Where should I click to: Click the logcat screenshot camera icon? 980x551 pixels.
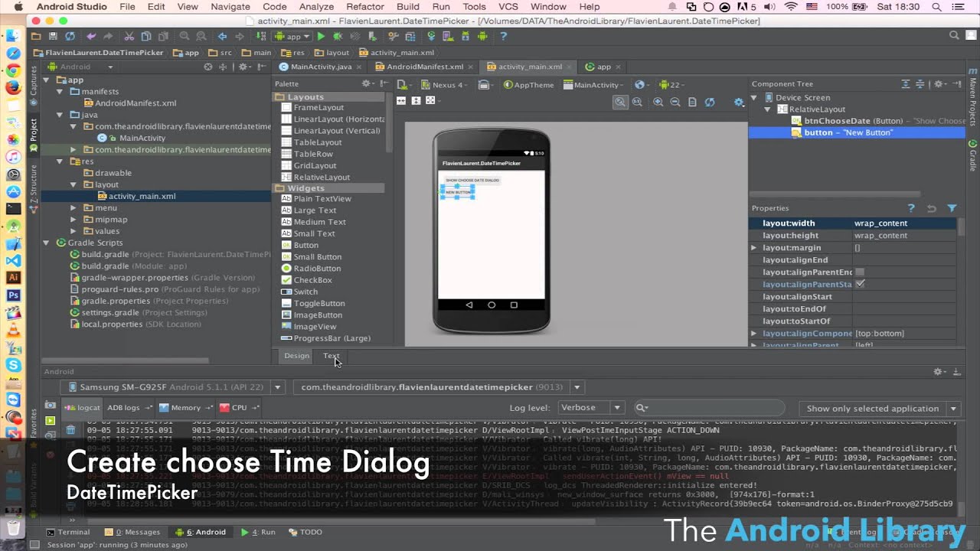[x=51, y=405]
